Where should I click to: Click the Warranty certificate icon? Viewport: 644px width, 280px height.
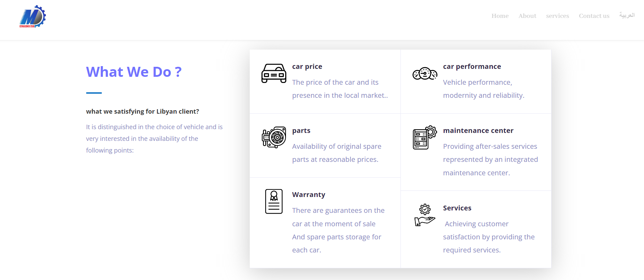coord(274,201)
